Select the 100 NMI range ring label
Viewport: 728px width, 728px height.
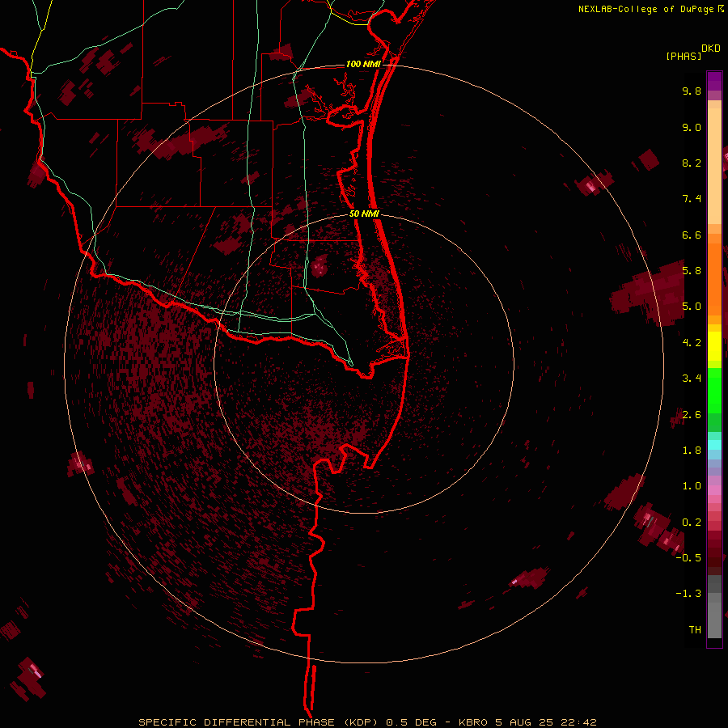(x=363, y=64)
